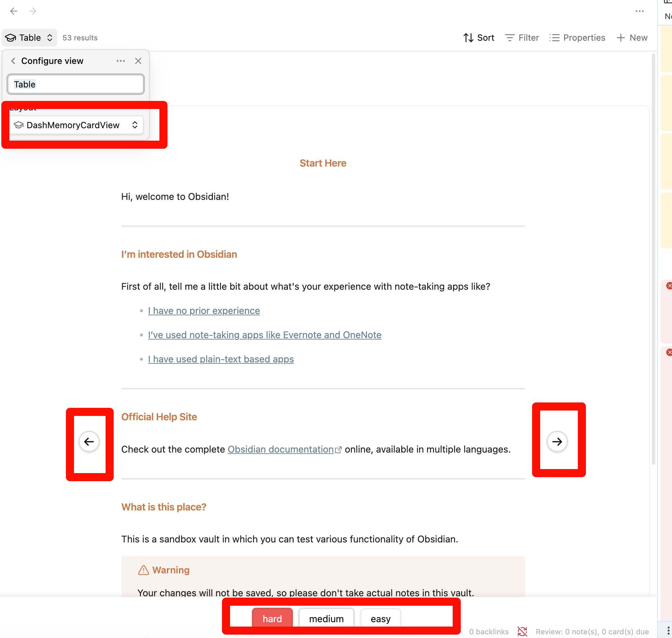Expand the DashMemoryCardView layout dropdown
The width and height of the screenshot is (672, 638).
[x=76, y=125]
